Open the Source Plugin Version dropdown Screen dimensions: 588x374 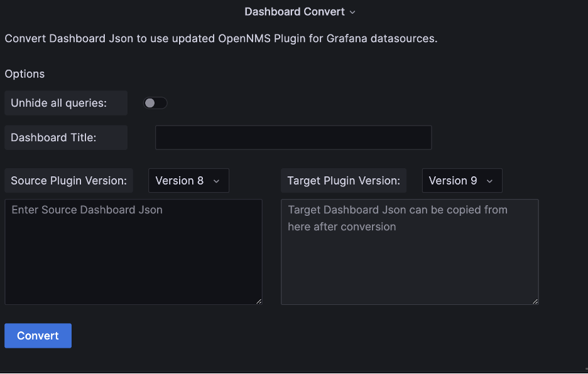coord(188,180)
